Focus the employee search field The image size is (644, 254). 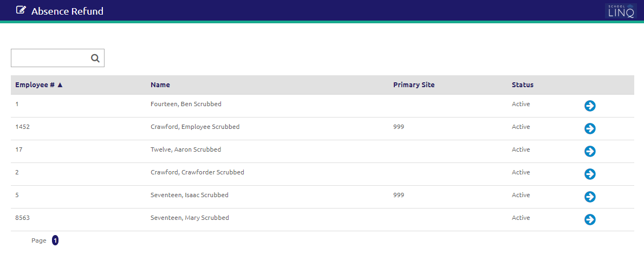coord(57,58)
